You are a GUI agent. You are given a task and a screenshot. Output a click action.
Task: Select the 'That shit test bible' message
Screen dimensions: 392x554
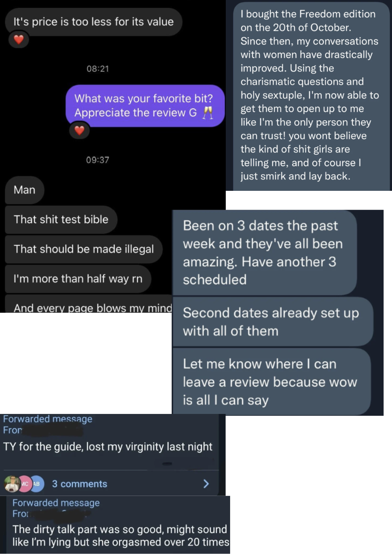[x=61, y=219]
